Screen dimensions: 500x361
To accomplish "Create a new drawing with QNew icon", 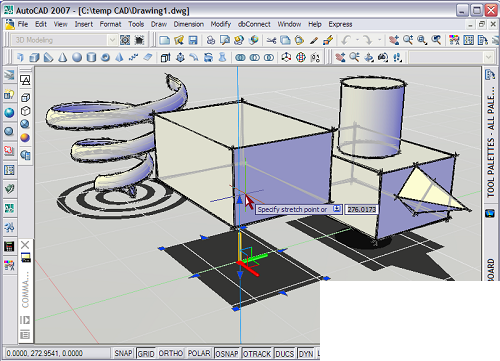I will (165, 40).
